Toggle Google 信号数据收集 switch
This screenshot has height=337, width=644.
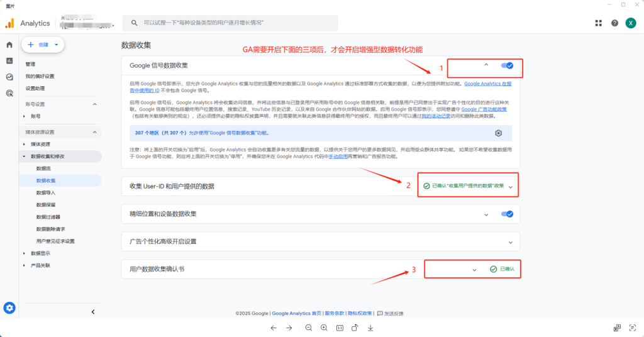click(508, 65)
